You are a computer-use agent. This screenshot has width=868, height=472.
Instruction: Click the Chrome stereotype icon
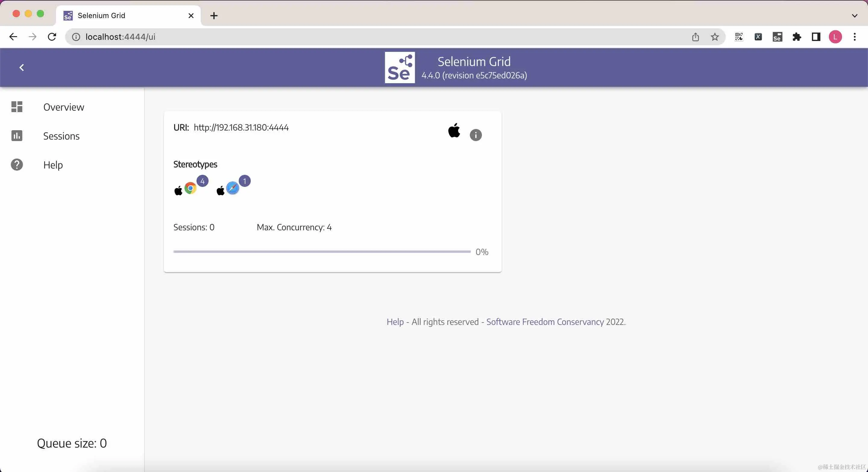coord(190,188)
